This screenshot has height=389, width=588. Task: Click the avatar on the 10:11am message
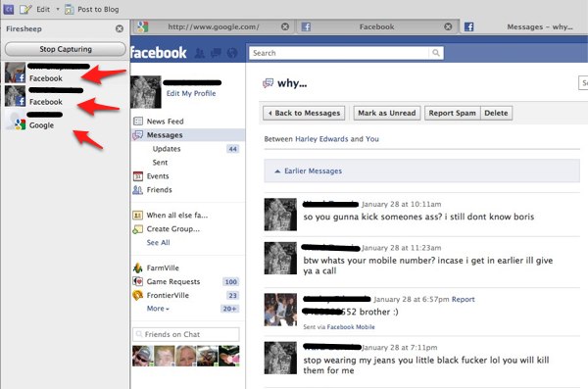(280, 215)
